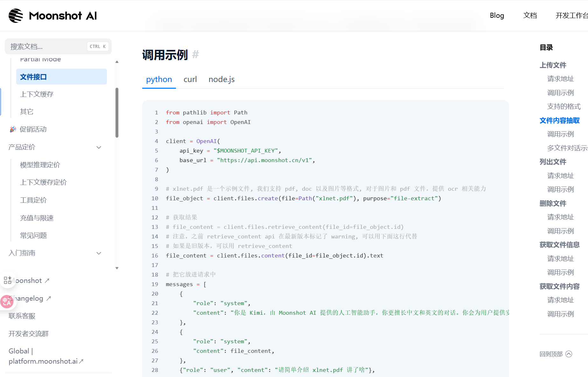Open 开发者交流群 link
Viewport: 588px width, 377px height.
coord(29,333)
